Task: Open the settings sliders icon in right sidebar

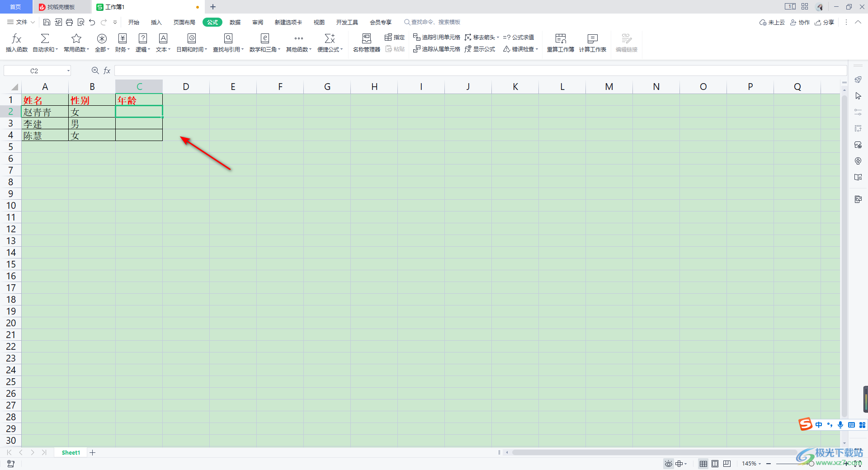Action: coord(858,112)
